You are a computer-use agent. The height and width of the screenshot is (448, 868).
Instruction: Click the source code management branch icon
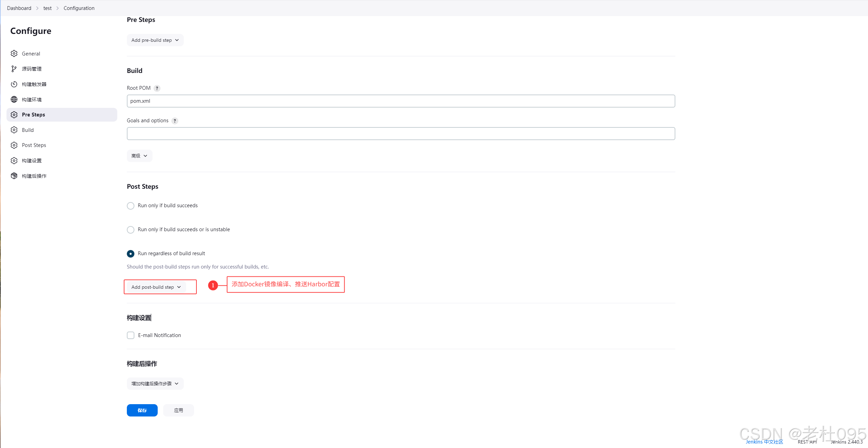pos(14,69)
